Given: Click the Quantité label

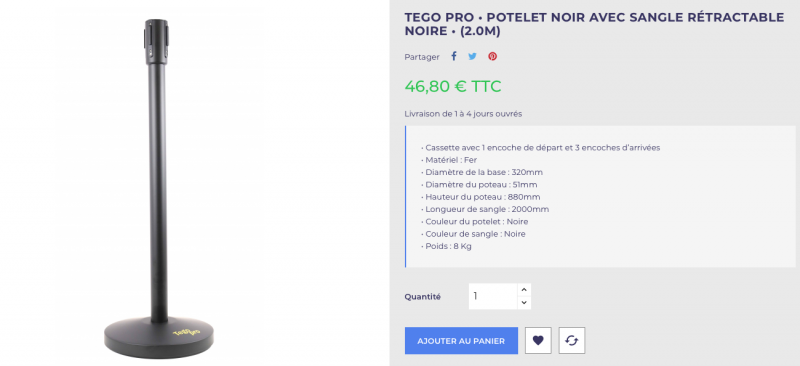Looking at the screenshot, I should 422,297.
